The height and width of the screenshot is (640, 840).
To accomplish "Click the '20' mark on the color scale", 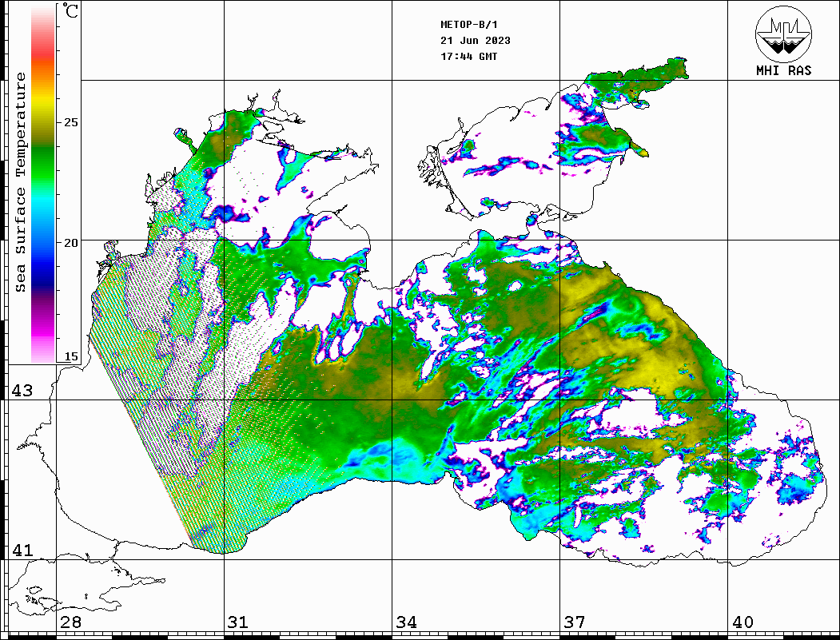I will click(70, 243).
